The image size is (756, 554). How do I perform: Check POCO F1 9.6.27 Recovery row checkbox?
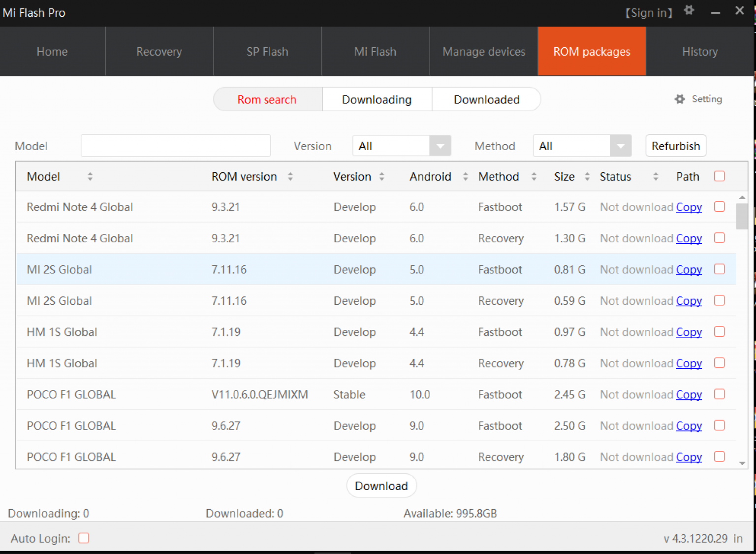pos(720,456)
